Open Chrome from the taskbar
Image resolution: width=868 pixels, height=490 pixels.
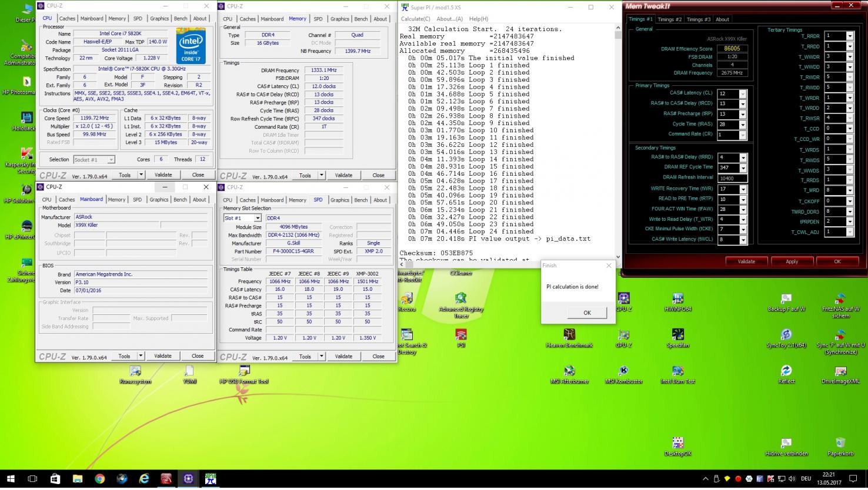click(99, 479)
